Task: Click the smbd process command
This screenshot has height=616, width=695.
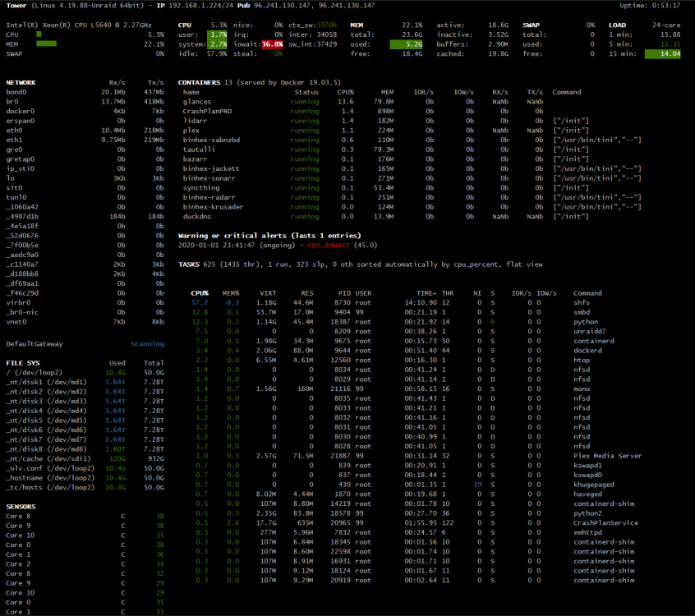Action: [582, 312]
